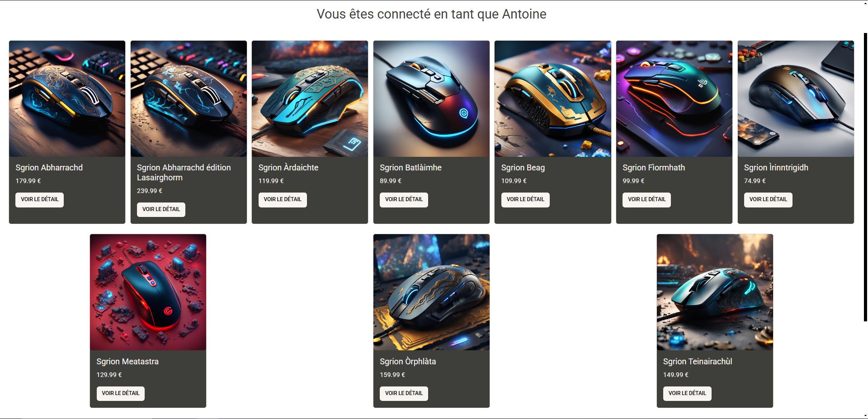Click the Sgrion Àrdaichte product name
The height and width of the screenshot is (419, 868).
[288, 167]
